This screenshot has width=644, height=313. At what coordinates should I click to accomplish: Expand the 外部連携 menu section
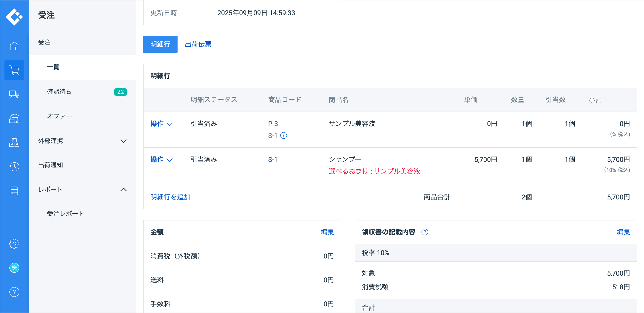[83, 141]
